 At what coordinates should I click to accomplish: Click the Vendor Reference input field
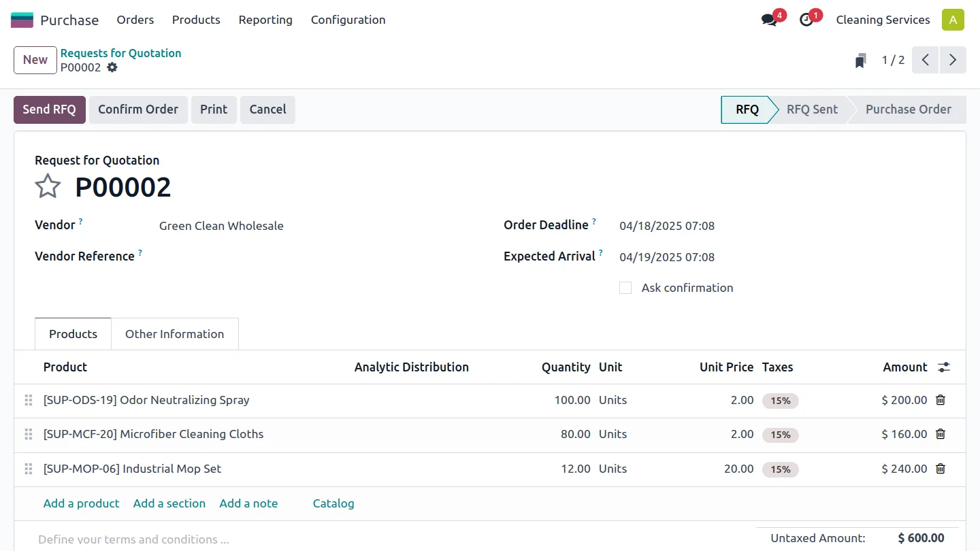tap(313, 256)
